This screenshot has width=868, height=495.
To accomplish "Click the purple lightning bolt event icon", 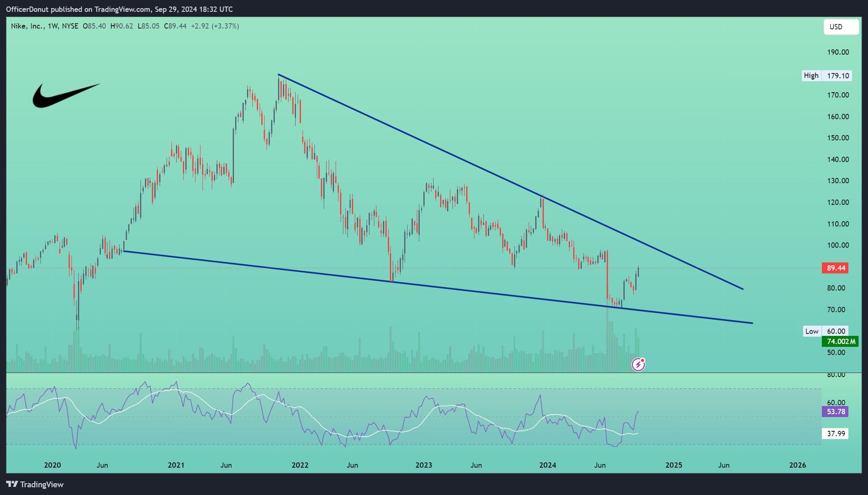I will pos(638,364).
